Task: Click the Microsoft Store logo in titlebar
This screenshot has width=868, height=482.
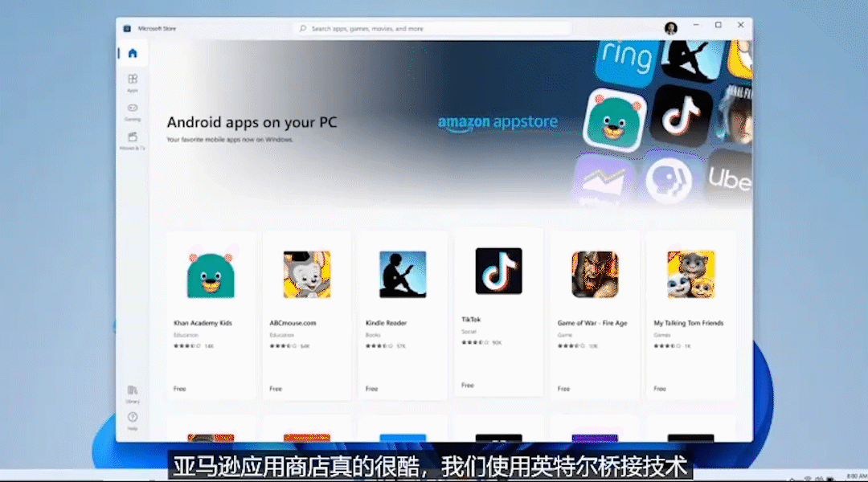Action: (127, 27)
